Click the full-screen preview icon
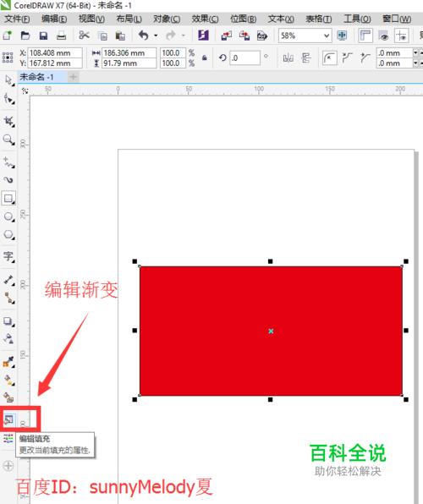This screenshot has width=423, height=504. tap(342, 36)
